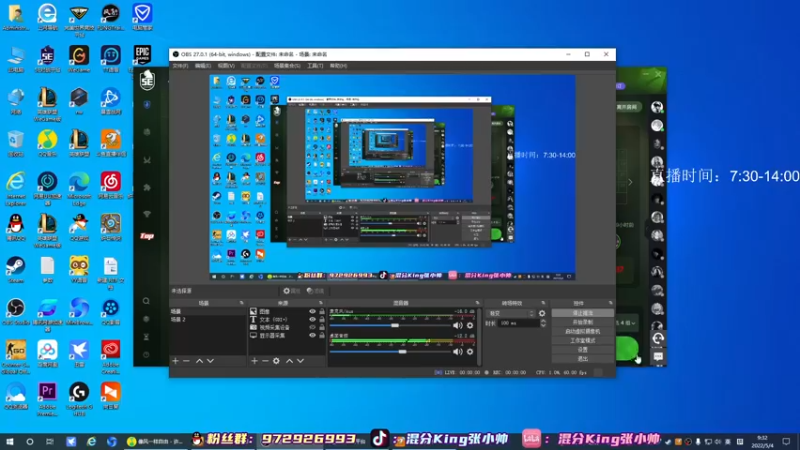
Task: Pop out the 场景 dock panel
Action: [x=242, y=303]
